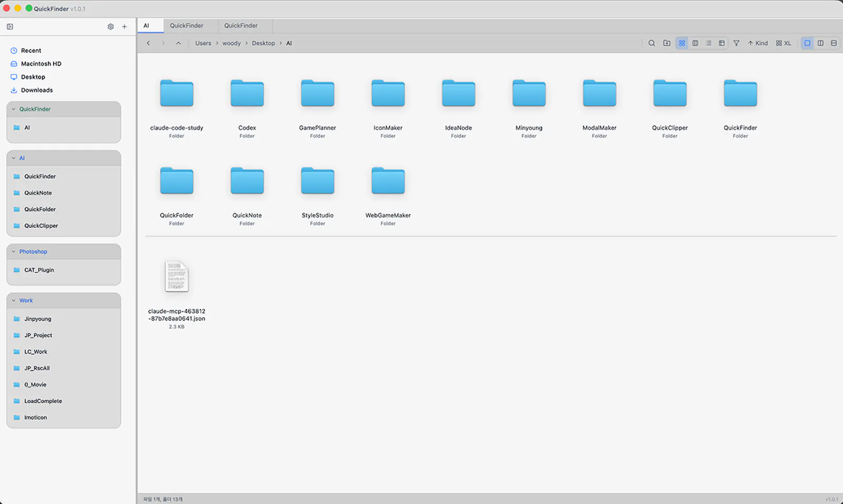Open the StyleStudio folder
The width and height of the screenshot is (843, 504).
tap(318, 181)
